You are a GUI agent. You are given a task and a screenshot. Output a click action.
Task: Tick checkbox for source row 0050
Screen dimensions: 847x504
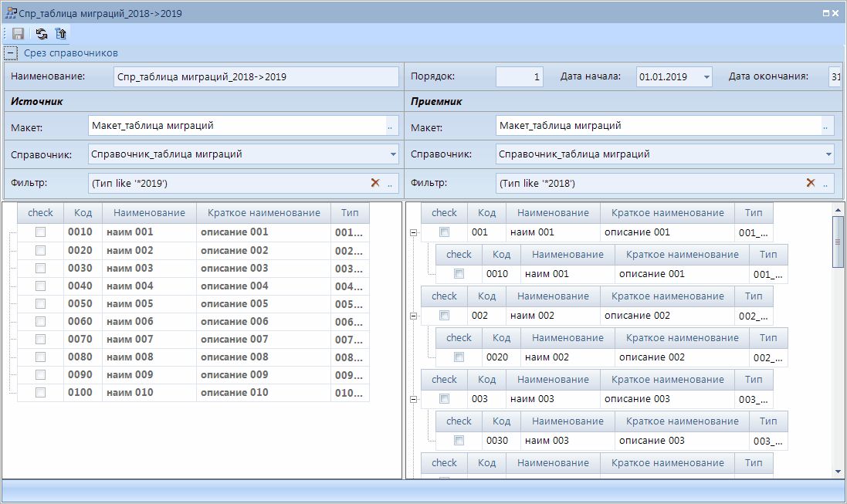pos(41,303)
